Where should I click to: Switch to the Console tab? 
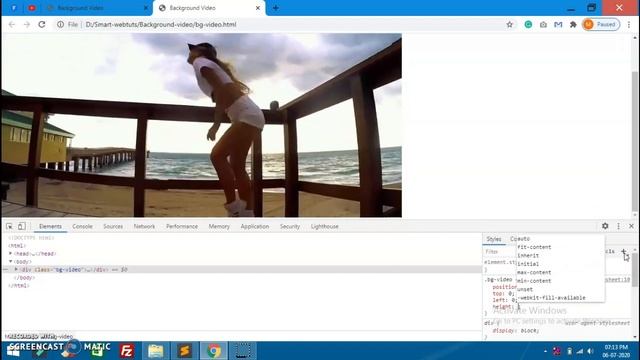[x=82, y=226]
